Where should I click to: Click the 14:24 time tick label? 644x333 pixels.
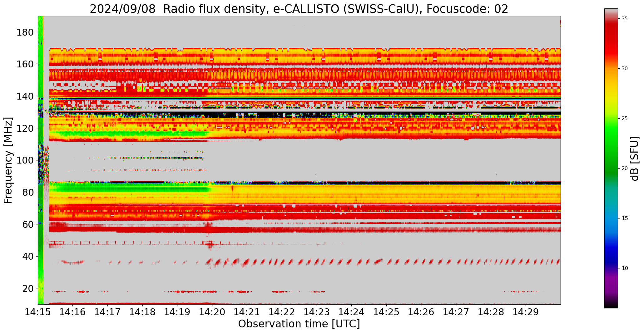(x=351, y=312)
